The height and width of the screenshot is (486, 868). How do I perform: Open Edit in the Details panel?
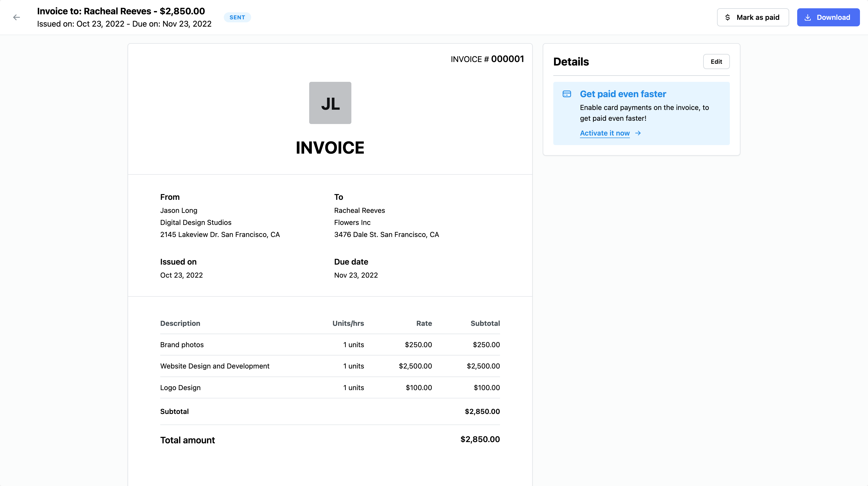(716, 62)
